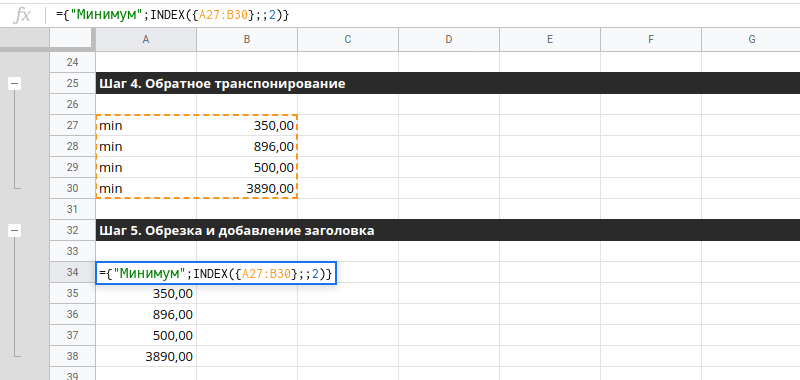
Task: Click cell A37 with value 500,00
Action: [x=146, y=335]
